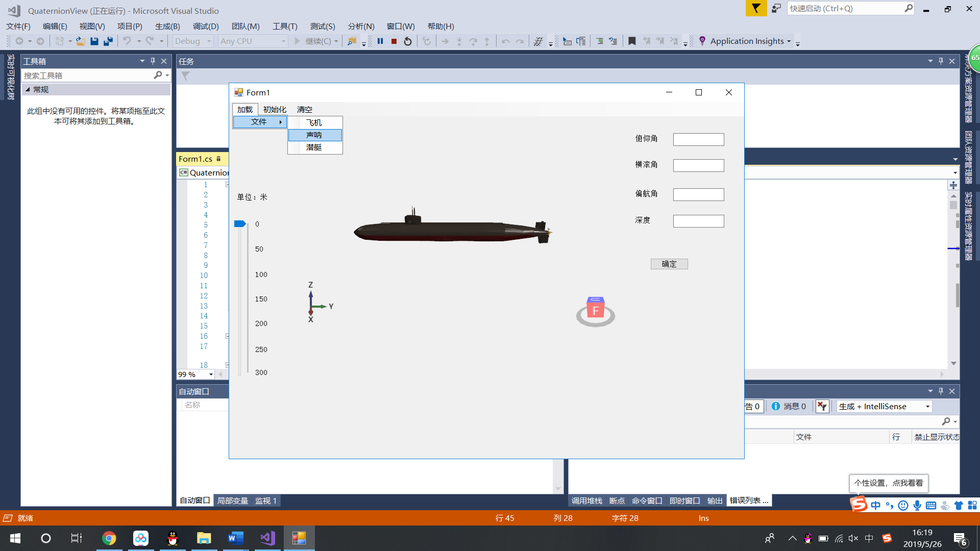Screen dimensions: 980x551
Task: Pin the 工具箱 toolbox panel
Action: [153, 61]
